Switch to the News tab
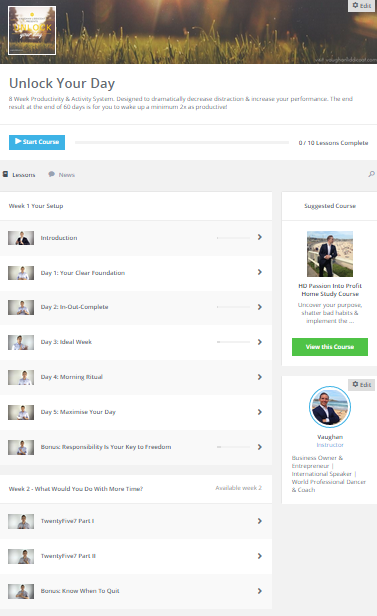377x616 pixels. pyautogui.click(x=62, y=174)
